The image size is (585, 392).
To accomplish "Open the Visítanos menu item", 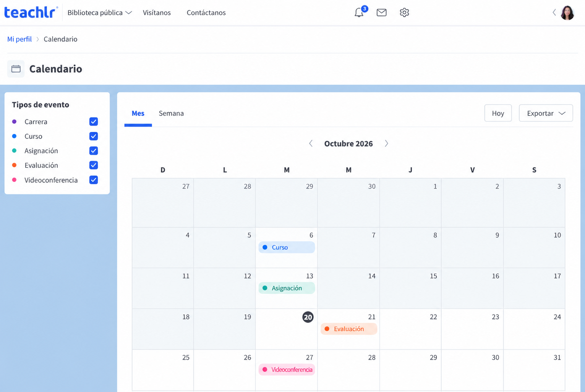I will (x=157, y=13).
